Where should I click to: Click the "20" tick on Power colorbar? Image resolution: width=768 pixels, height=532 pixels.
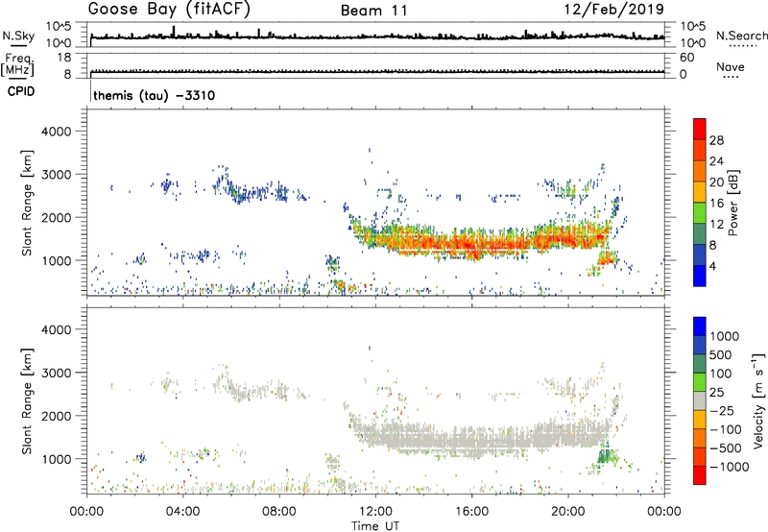tap(716, 182)
